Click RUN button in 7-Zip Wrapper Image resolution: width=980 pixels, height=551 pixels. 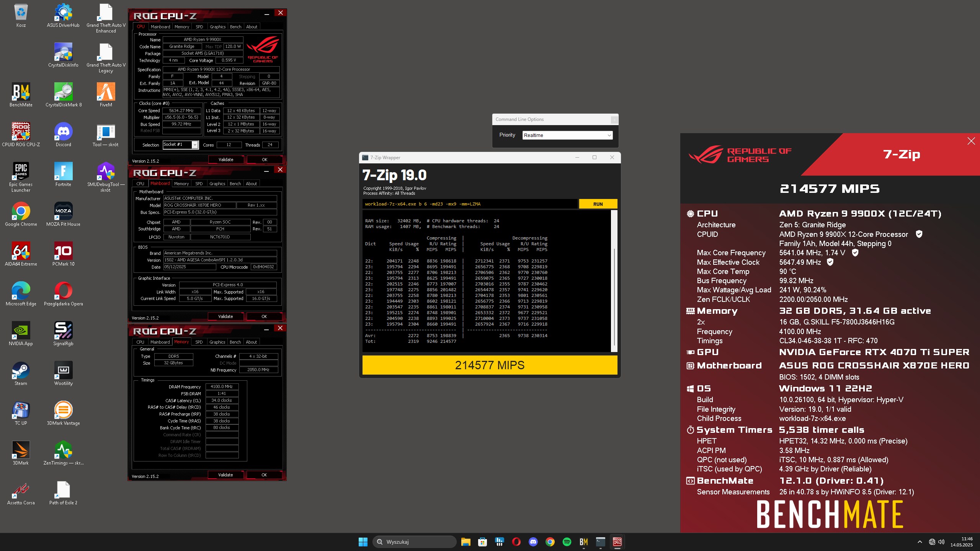pos(598,204)
